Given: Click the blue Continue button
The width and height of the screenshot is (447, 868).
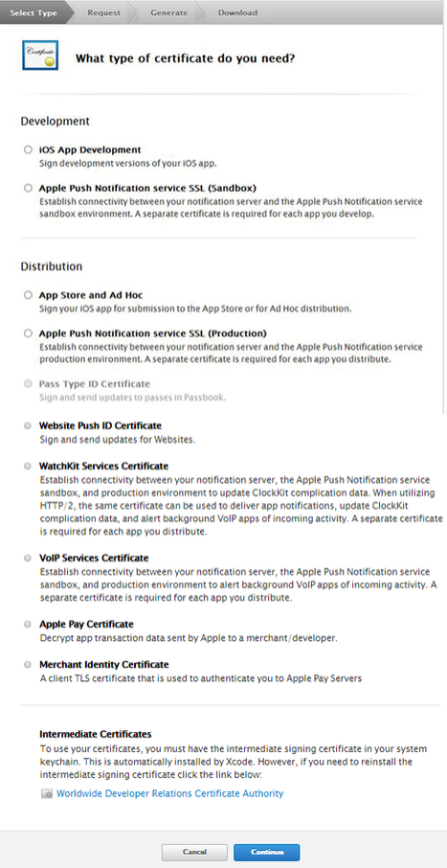Looking at the screenshot, I should [x=267, y=852].
